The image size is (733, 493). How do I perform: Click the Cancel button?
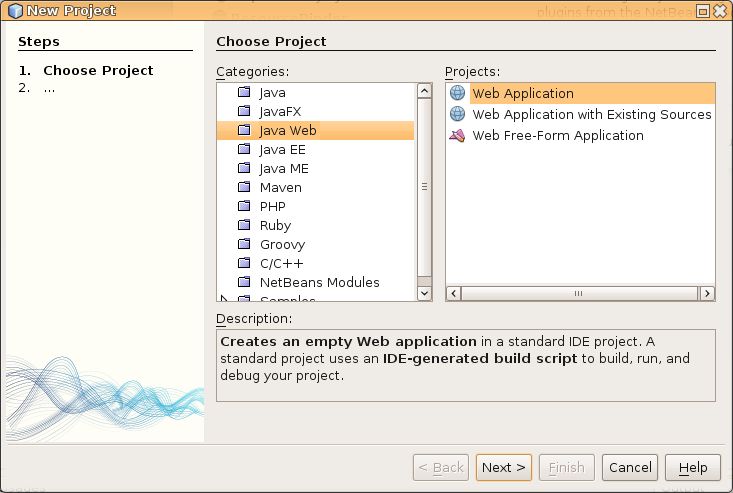pos(630,467)
